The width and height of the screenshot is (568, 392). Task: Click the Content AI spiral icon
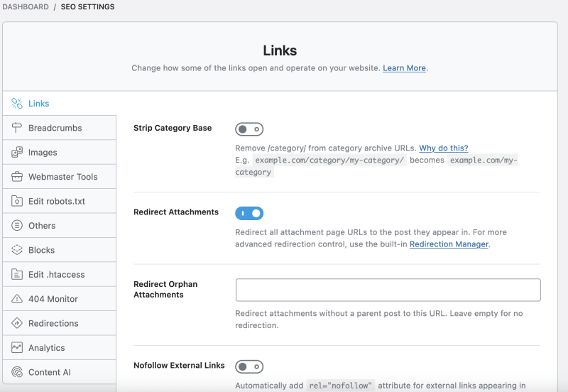(16, 371)
